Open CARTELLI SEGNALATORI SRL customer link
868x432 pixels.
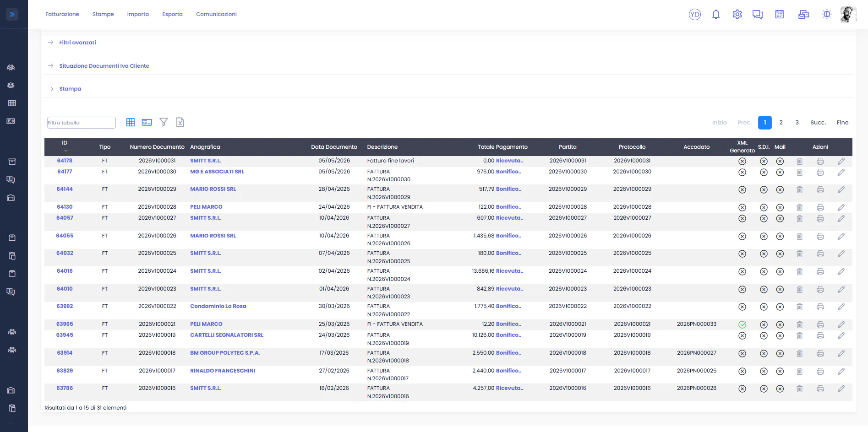click(x=227, y=335)
